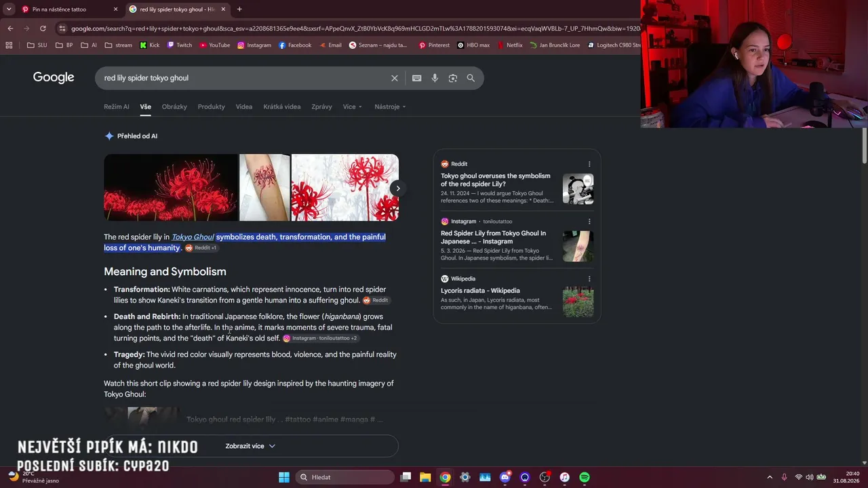This screenshot has height=488, width=868.
Task: Open Discord from the taskbar
Action: coord(505,477)
